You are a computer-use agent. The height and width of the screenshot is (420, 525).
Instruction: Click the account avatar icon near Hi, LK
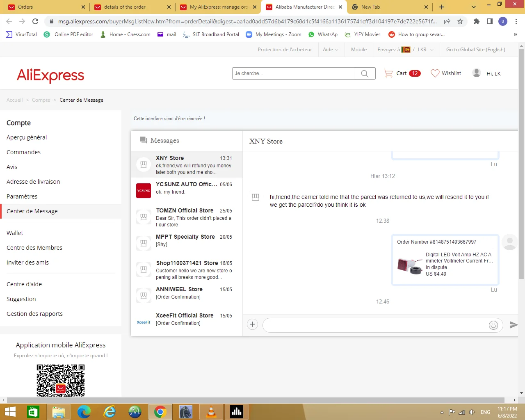pos(477,73)
